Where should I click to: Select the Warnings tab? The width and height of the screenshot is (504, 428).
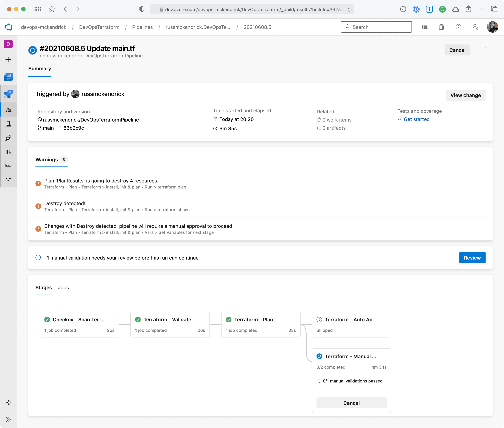point(47,160)
